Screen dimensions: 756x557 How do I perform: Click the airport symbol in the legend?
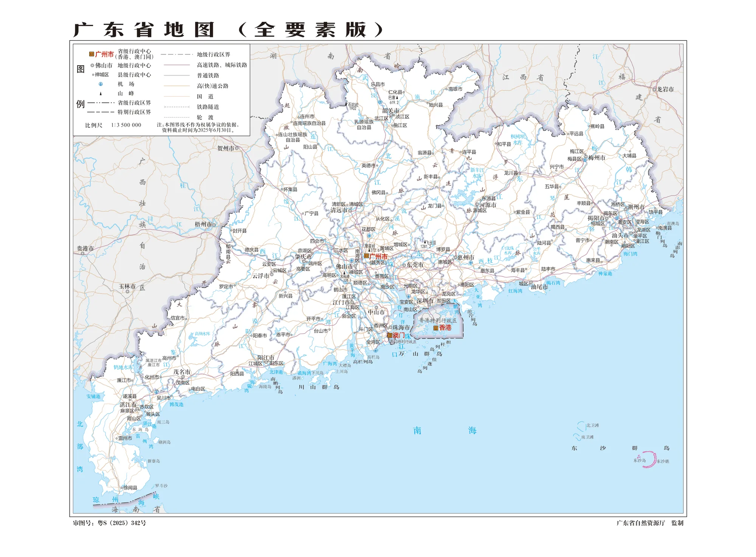(101, 84)
